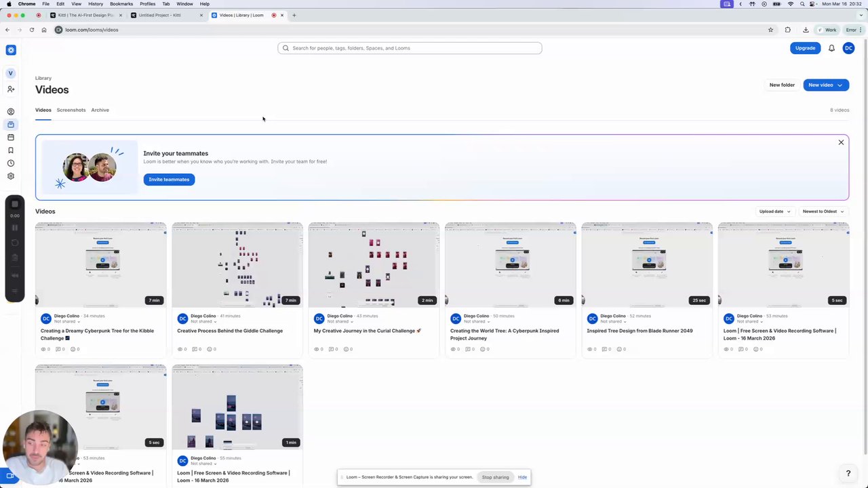Click the help question mark icon
Screen dimensions: 868x488
pyautogui.click(x=848, y=473)
